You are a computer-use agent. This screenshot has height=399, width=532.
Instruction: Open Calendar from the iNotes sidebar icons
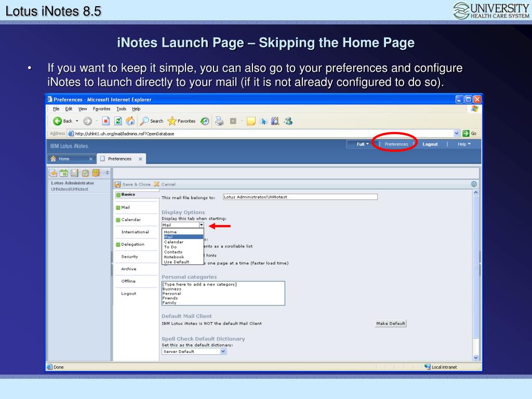click(64, 173)
